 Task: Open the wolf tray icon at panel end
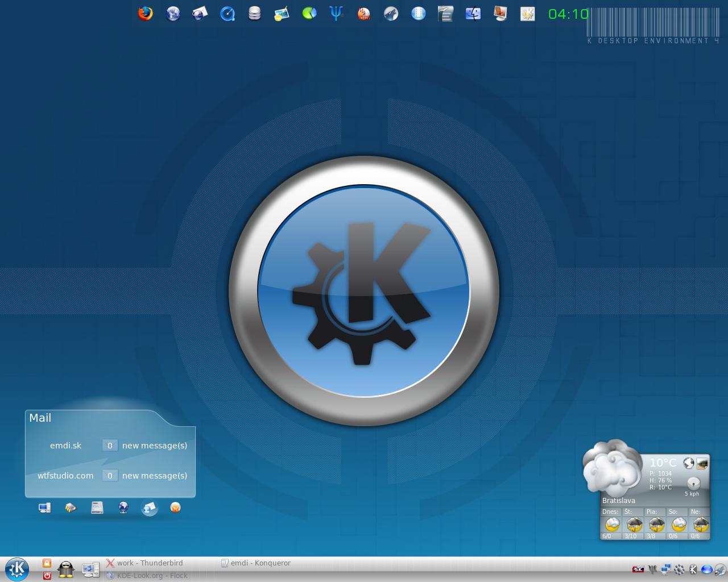(x=720, y=569)
